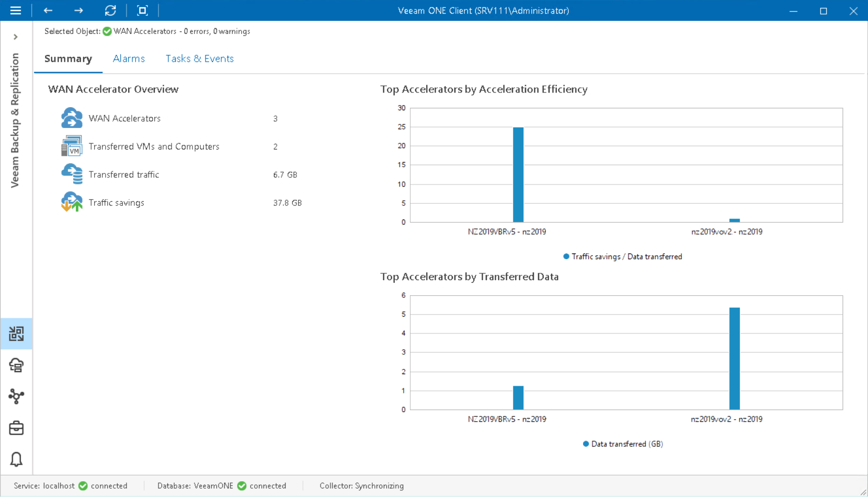Click the 'Top Accelerators by Transferred Data' heading
Screen dimensions: 868x497
tap(470, 277)
